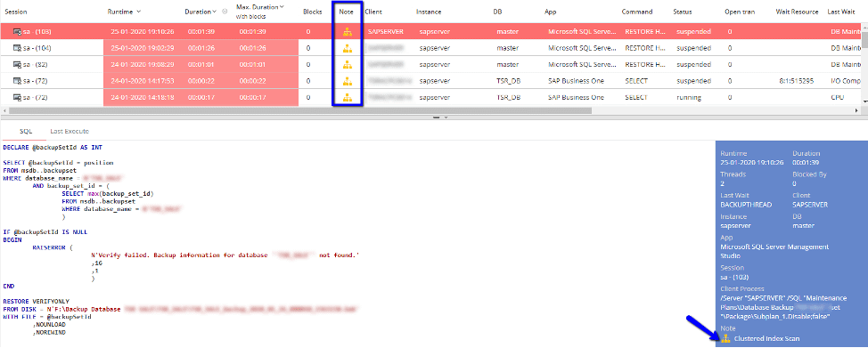Open the Duration column sort chevron
868x348 pixels.
(x=215, y=11)
